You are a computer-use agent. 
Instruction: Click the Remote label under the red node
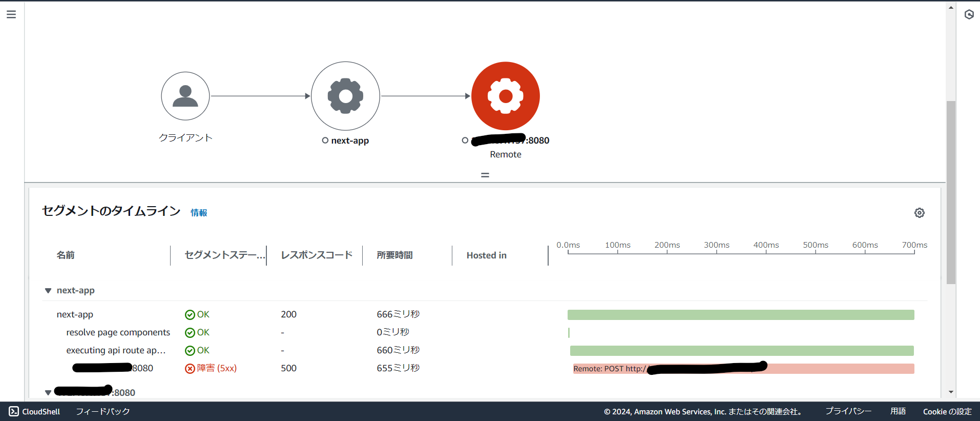pyautogui.click(x=506, y=154)
